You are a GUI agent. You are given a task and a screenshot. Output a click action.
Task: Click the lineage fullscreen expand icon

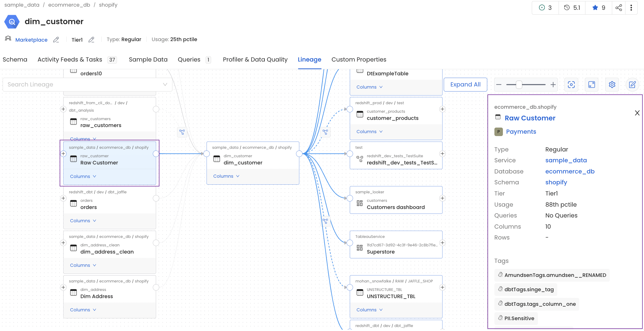(x=591, y=84)
